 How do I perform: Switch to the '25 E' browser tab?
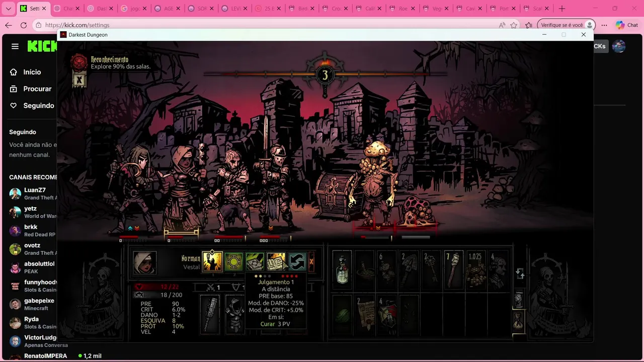click(267, 9)
